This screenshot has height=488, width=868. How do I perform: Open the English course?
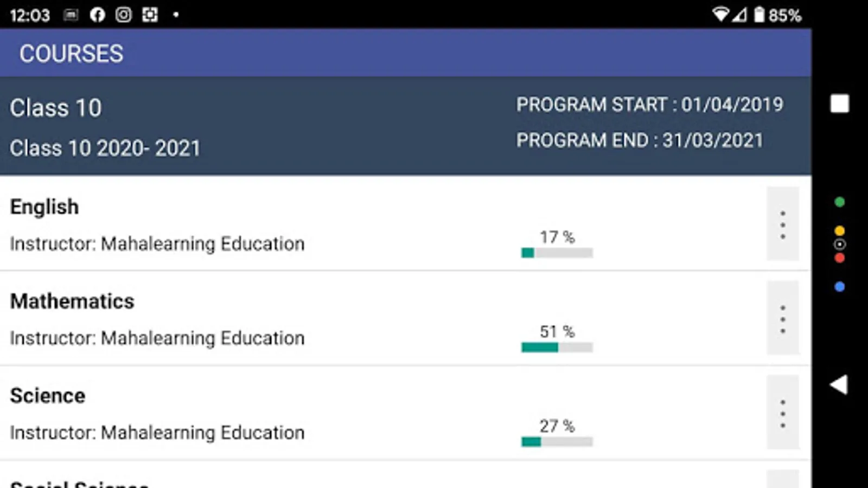(x=44, y=207)
